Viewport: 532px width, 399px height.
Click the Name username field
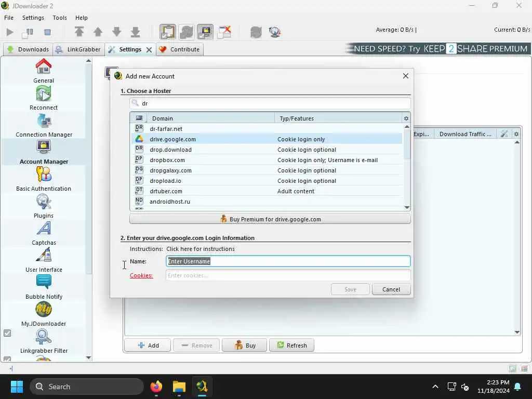(x=288, y=261)
